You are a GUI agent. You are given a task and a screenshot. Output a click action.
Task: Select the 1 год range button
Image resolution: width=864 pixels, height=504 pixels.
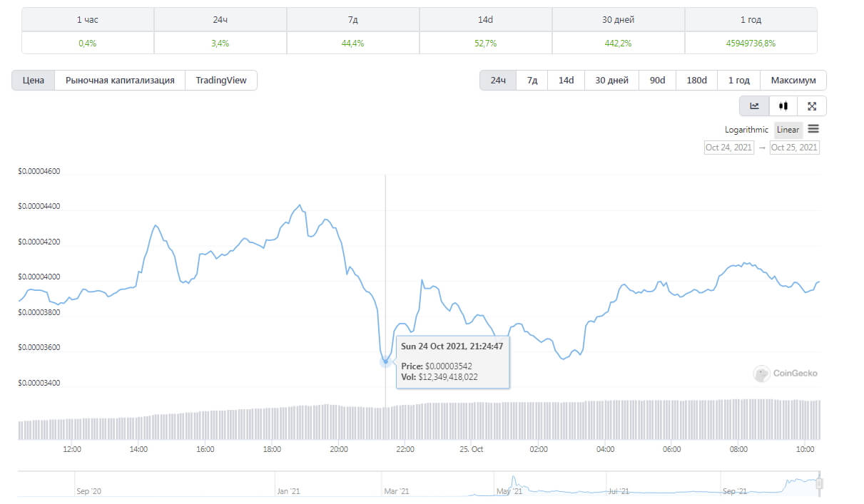click(x=739, y=80)
